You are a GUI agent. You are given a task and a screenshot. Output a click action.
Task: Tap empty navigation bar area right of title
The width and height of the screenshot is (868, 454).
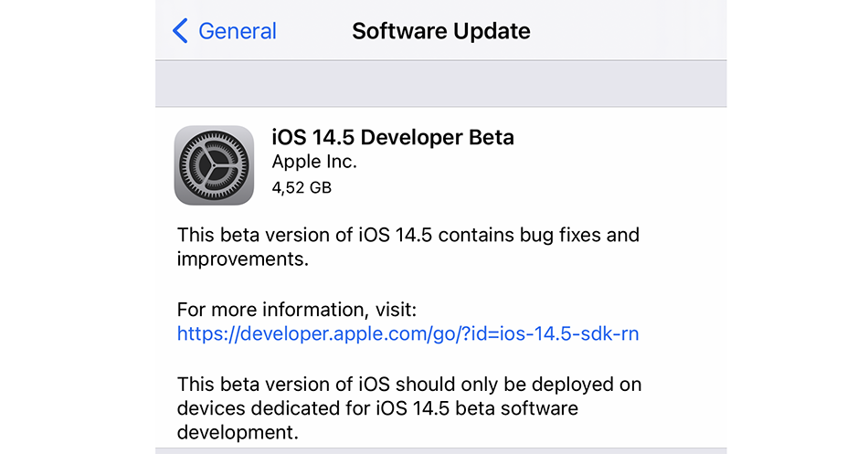[629, 30]
